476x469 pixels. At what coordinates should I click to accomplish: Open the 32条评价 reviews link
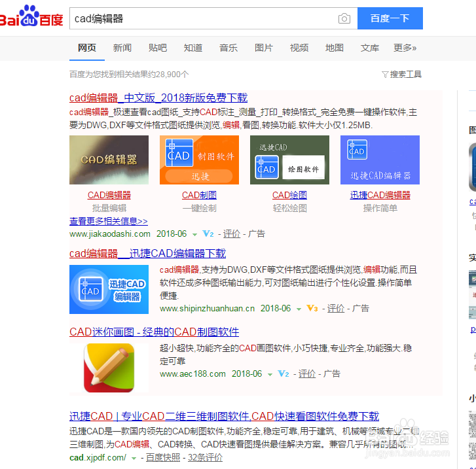coord(205,457)
